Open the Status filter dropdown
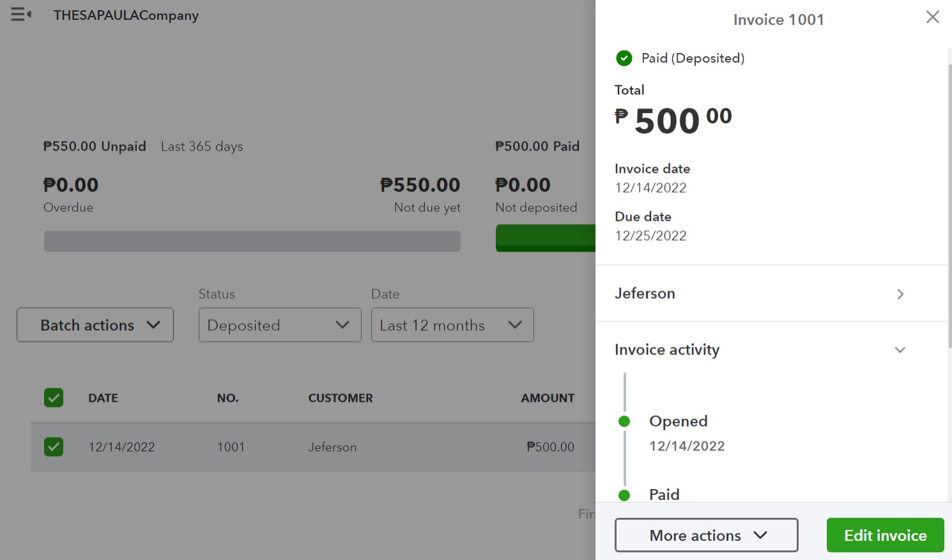The height and width of the screenshot is (560, 952). [x=280, y=325]
